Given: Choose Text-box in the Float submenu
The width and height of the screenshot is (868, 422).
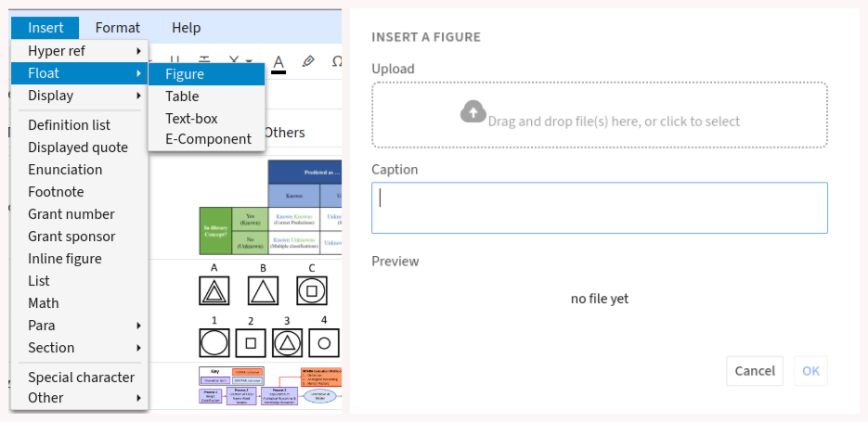Looking at the screenshot, I should coord(191,119).
